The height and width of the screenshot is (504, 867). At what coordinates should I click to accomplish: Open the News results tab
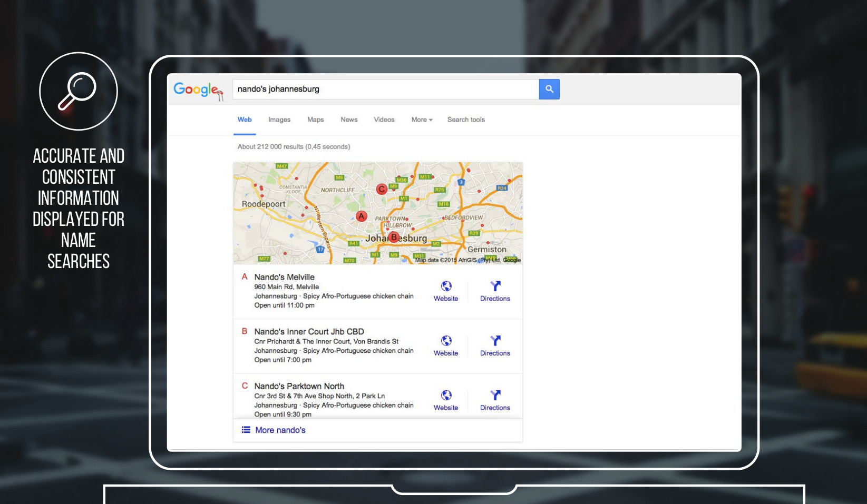tap(349, 120)
